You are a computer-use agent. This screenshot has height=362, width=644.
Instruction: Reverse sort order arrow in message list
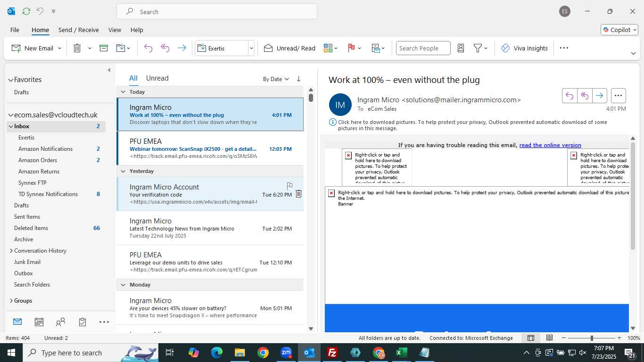[298, 79]
